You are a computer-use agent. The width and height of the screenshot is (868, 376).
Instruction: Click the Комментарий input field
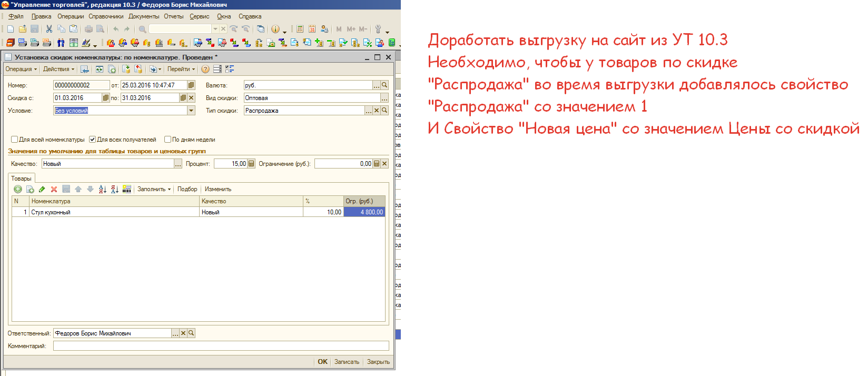click(x=221, y=346)
